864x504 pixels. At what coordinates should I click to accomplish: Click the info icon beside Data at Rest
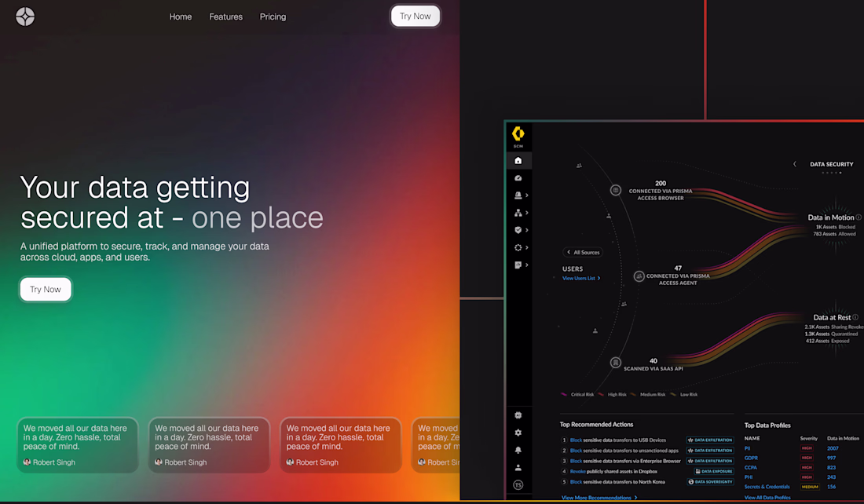(x=855, y=317)
